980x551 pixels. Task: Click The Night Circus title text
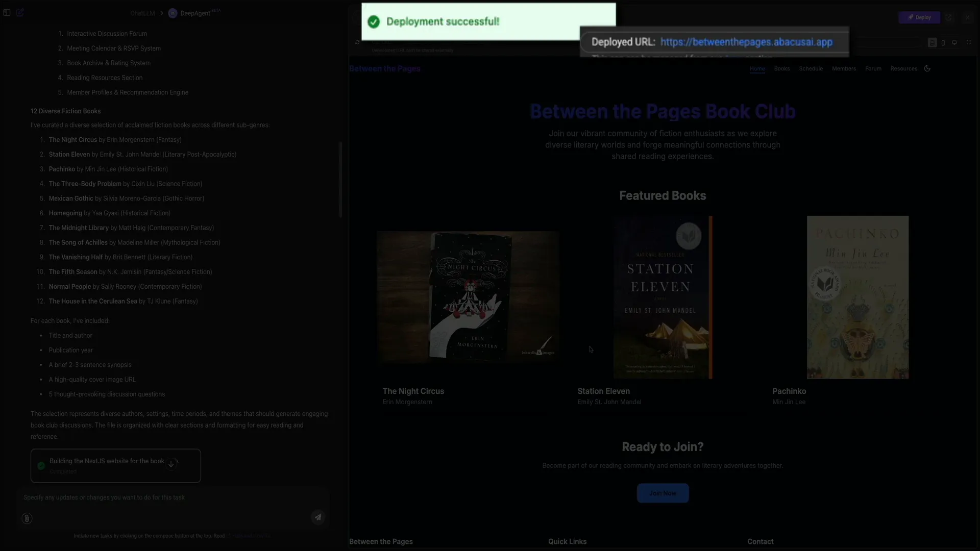pos(413,391)
